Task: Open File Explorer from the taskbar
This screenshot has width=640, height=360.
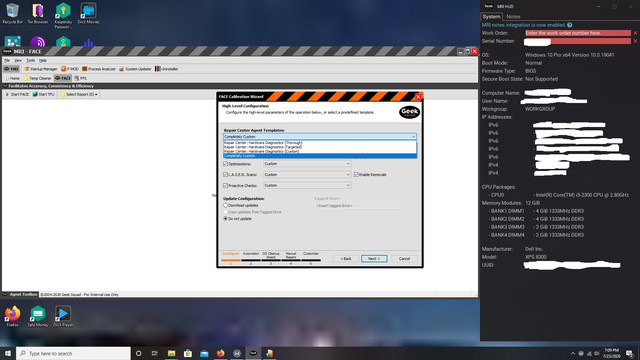Action: point(171,353)
